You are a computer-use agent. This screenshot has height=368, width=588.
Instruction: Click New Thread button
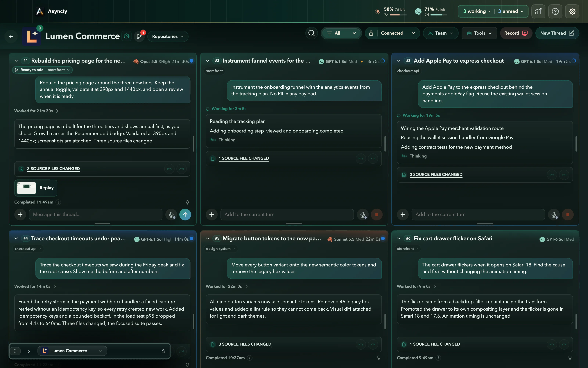(557, 33)
